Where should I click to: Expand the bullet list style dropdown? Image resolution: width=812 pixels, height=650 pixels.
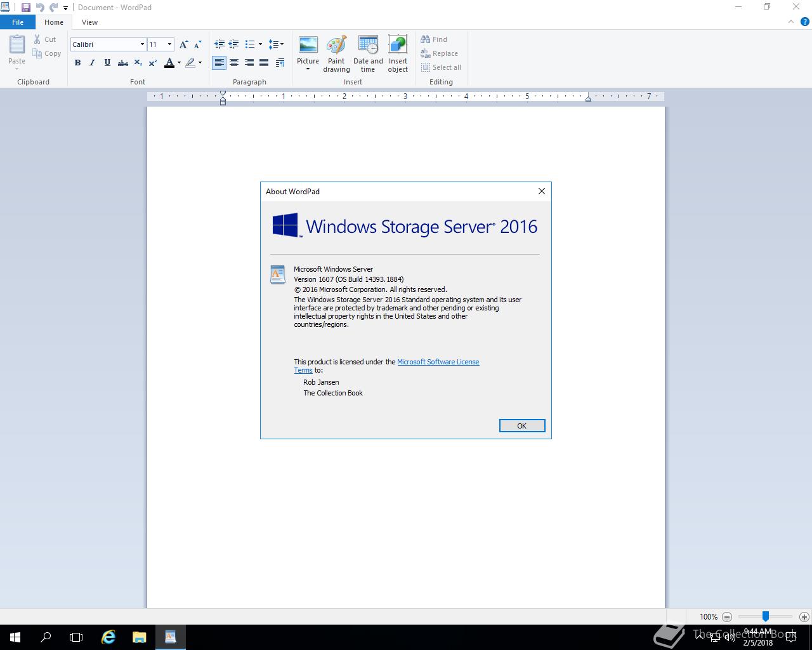260,44
